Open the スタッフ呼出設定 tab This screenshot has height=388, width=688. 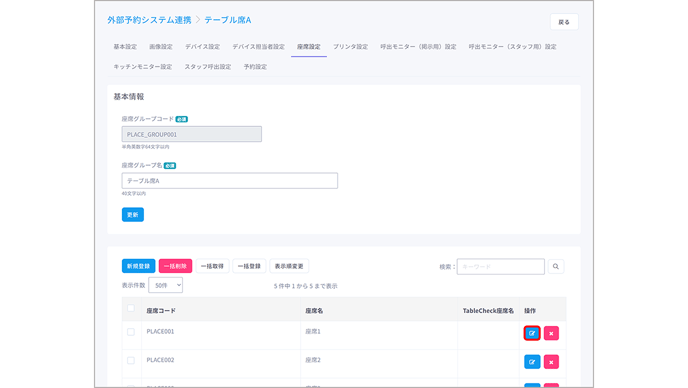[x=208, y=67]
